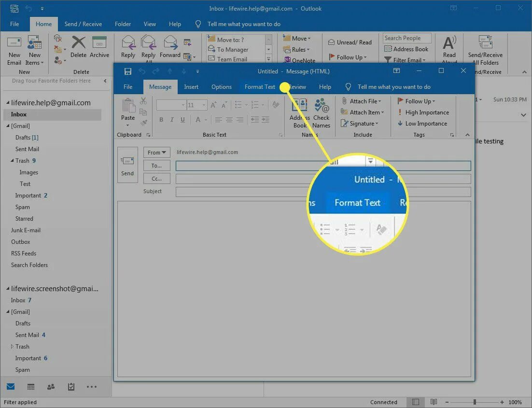The width and height of the screenshot is (532, 408).
Task: Click the Save icon in message window
Action: click(127, 71)
